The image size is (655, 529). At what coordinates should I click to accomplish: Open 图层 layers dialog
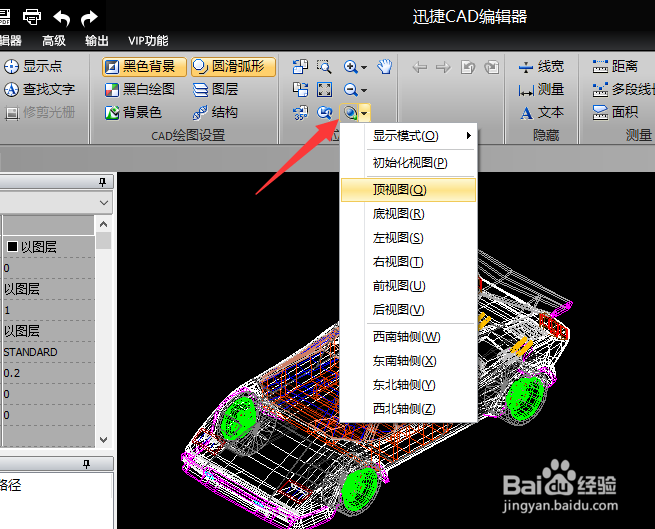pyautogui.click(x=216, y=89)
